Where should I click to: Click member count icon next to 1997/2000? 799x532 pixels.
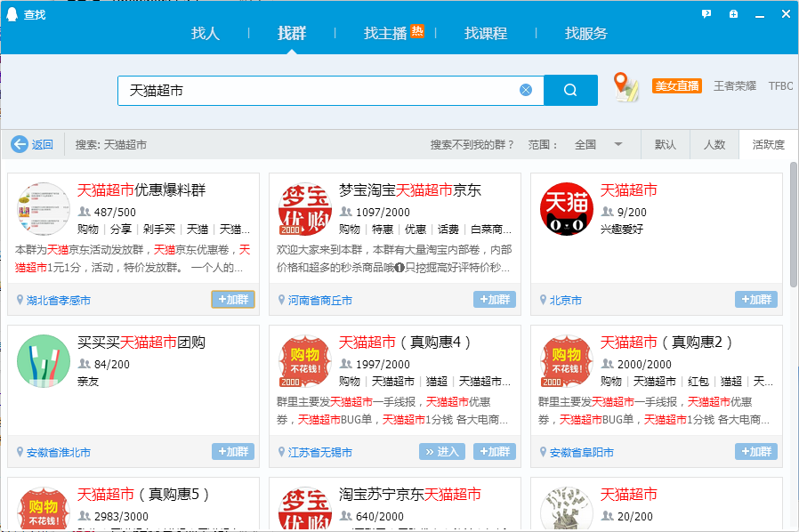point(346,364)
